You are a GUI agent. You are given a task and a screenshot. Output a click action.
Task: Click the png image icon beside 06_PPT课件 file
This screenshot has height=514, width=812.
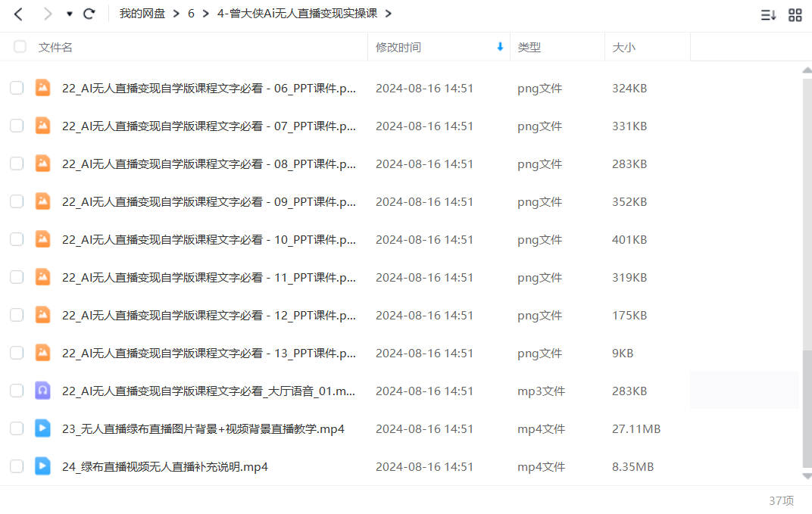42,88
